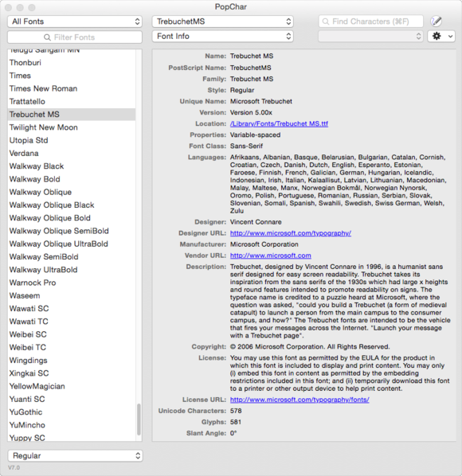Click the pencil insert-mode icon
Viewport: 462px width, 476px height.
point(437,21)
